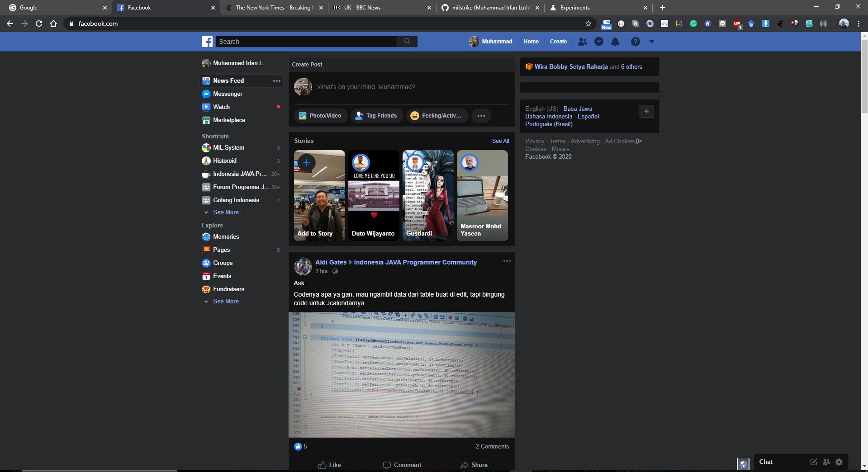868x472 pixels.
Task: Share Aldi Gates' post
Action: tap(474, 465)
